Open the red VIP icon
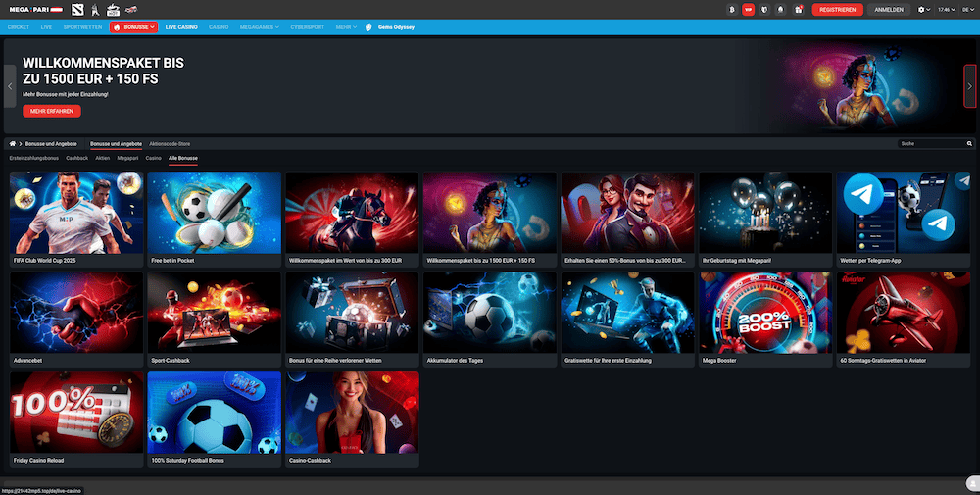Screen dimensions: 980x495 coord(748,10)
